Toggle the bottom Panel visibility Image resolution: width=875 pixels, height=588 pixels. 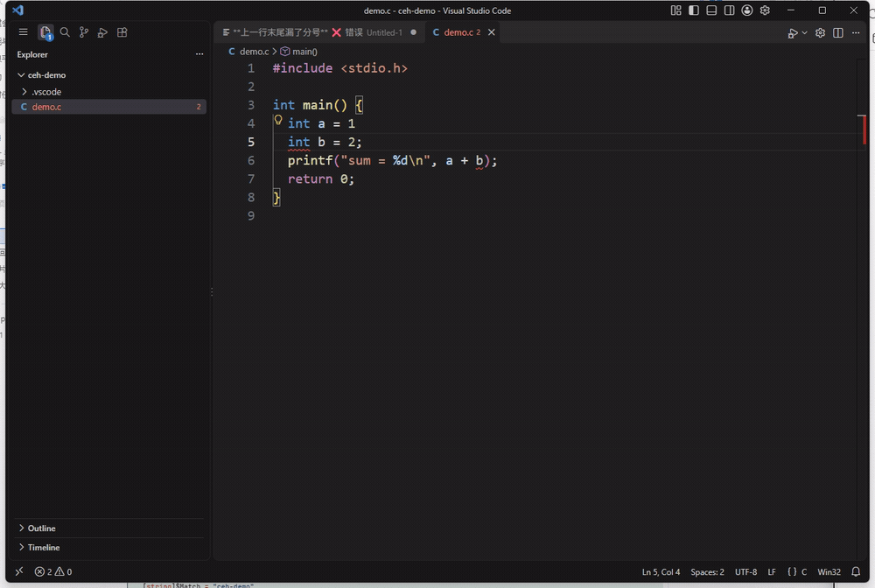(711, 10)
